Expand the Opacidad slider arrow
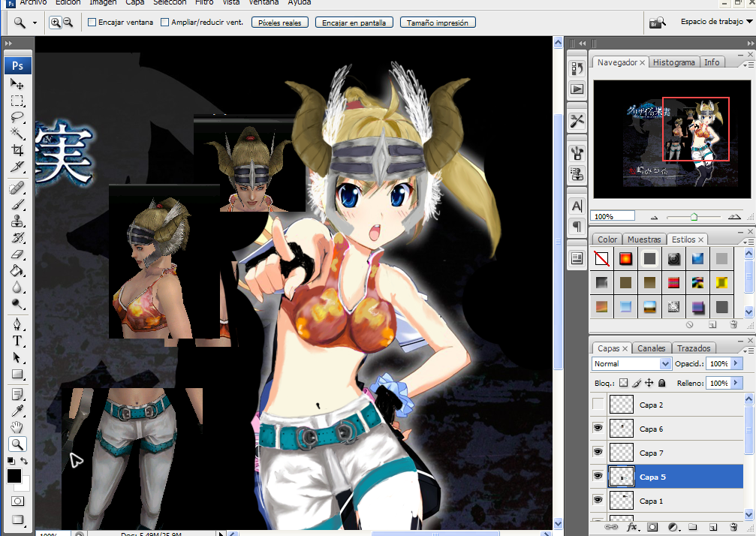This screenshot has height=536, width=756. click(736, 363)
